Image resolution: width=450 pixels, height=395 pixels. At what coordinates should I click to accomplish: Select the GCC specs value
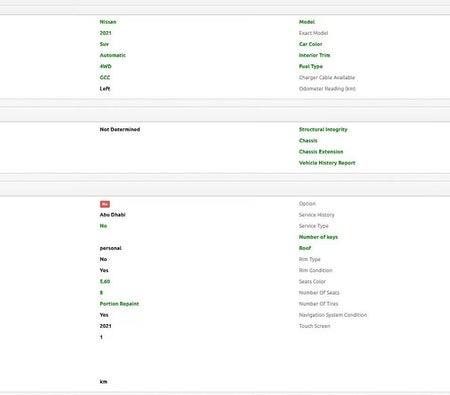point(105,77)
